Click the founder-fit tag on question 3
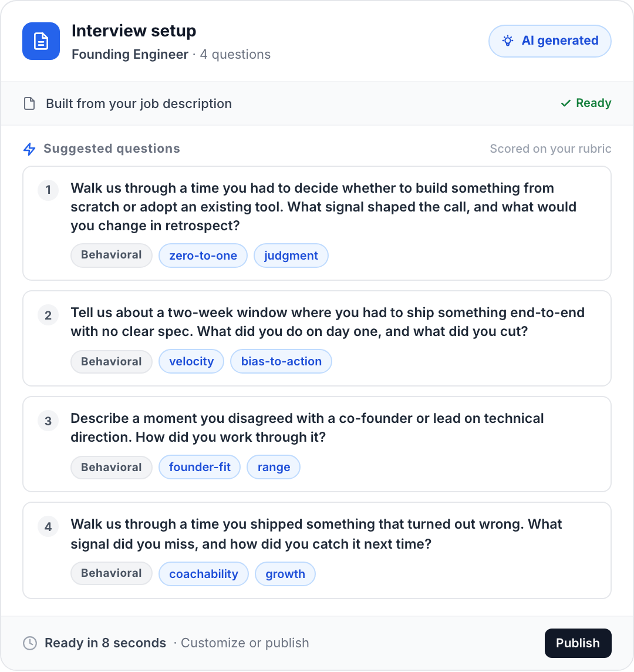 point(200,467)
